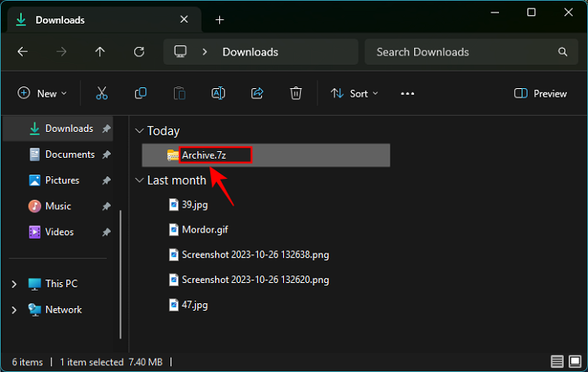Click the Copy icon in toolbar
The image size is (588, 372).
[140, 93]
